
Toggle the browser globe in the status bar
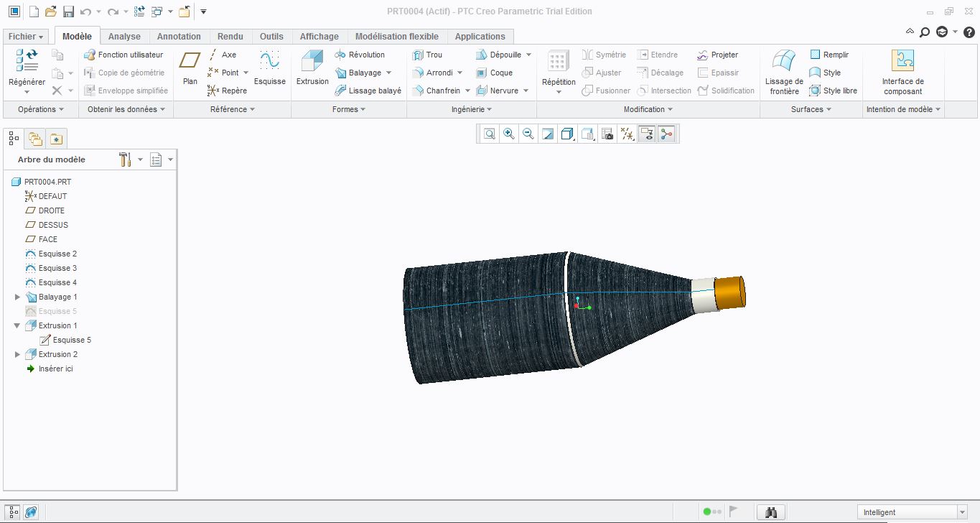(x=31, y=512)
